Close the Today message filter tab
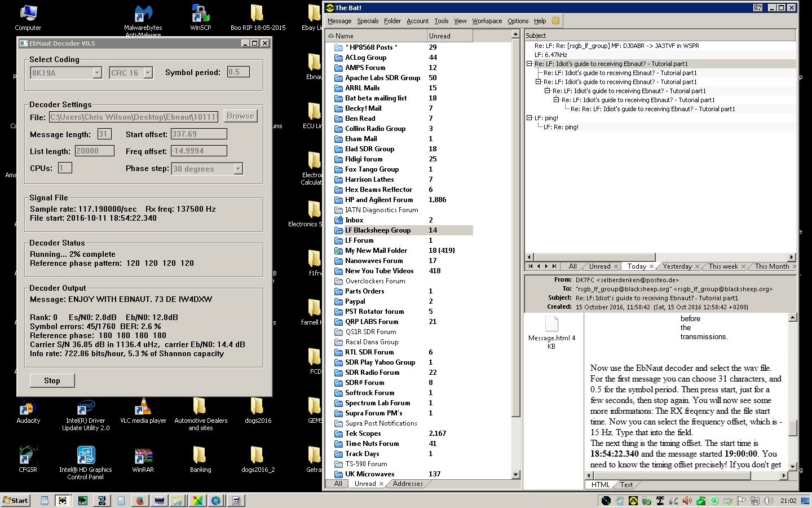 pos(651,266)
